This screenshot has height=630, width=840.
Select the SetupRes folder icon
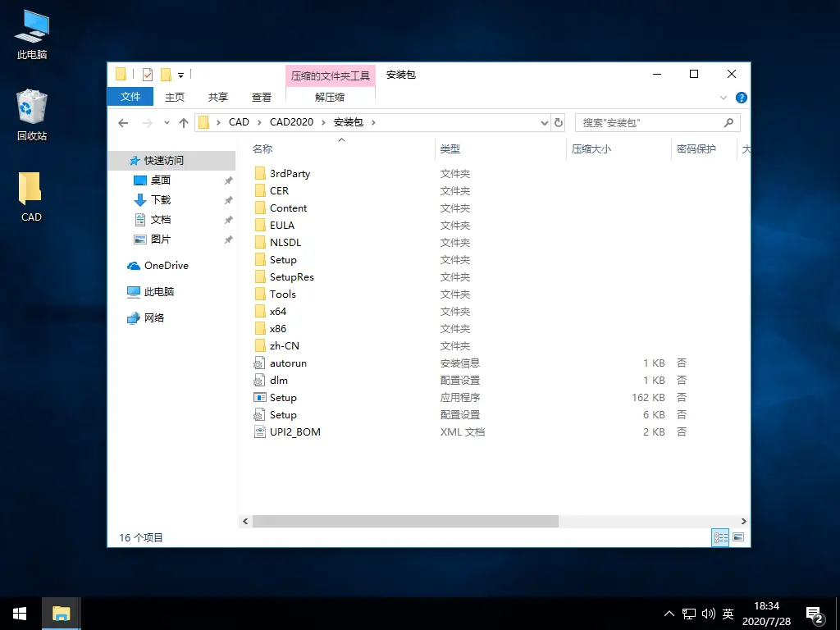(x=260, y=276)
